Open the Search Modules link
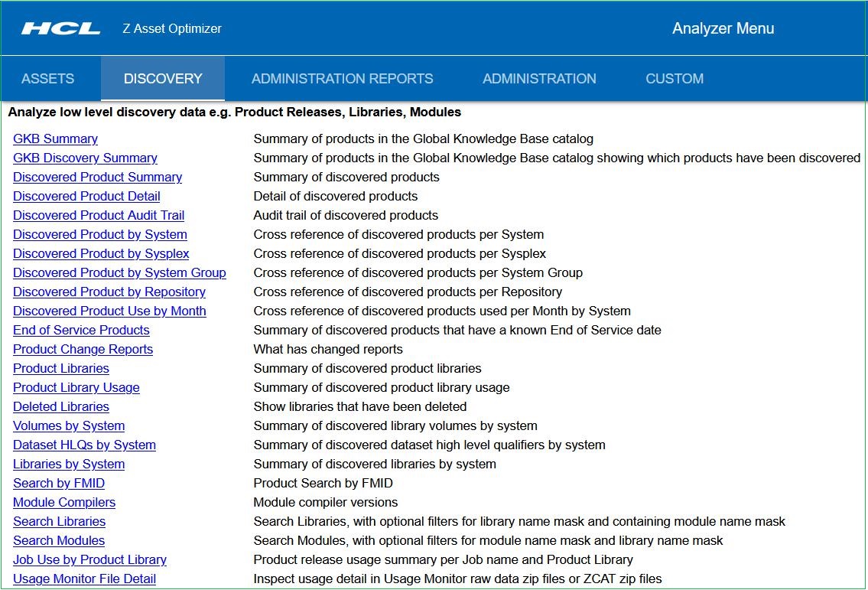 point(59,540)
